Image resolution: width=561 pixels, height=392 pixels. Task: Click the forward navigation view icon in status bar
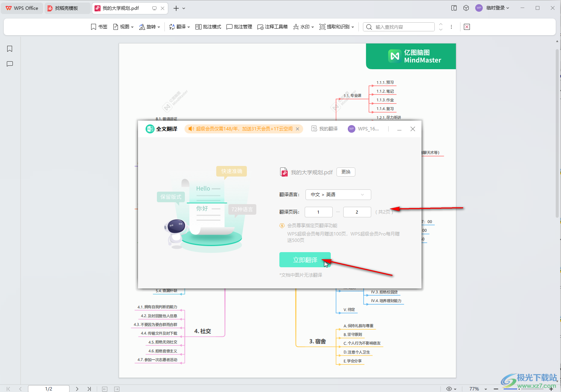pyautogui.click(x=117, y=389)
